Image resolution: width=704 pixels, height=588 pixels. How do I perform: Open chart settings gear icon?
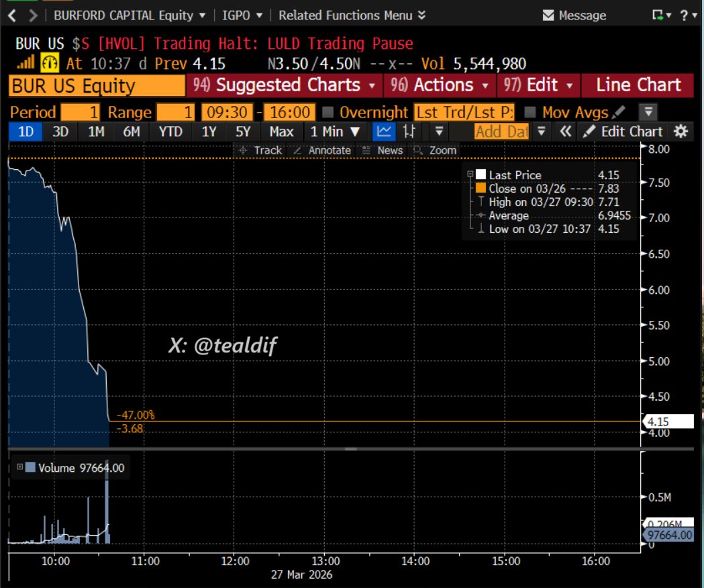tap(681, 132)
